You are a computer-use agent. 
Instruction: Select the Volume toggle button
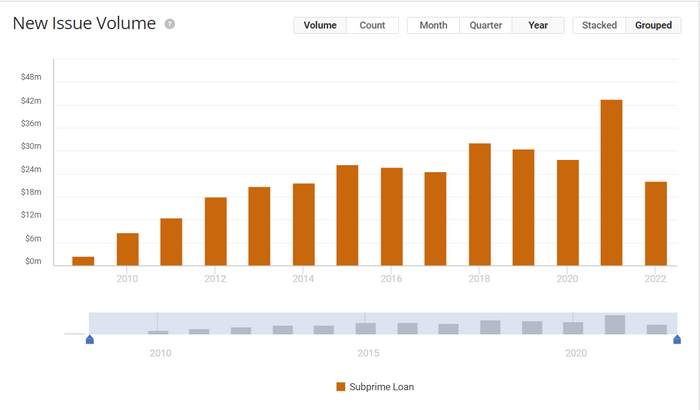tap(320, 25)
